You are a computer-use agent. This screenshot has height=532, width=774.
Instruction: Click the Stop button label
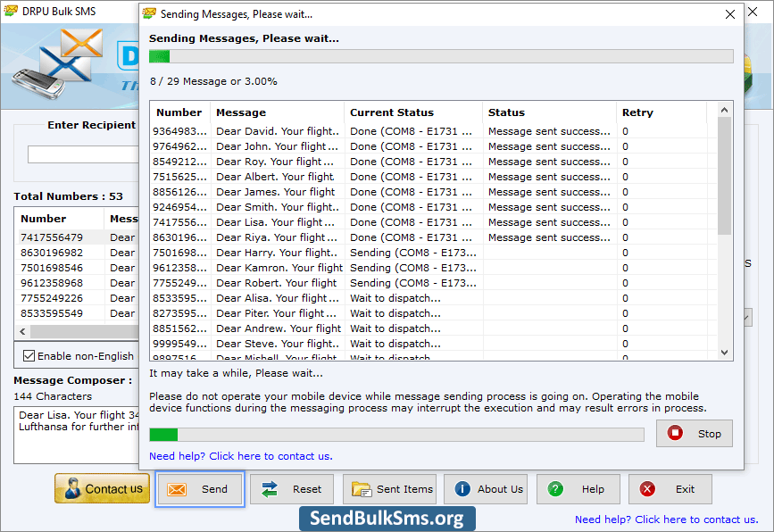(710, 434)
